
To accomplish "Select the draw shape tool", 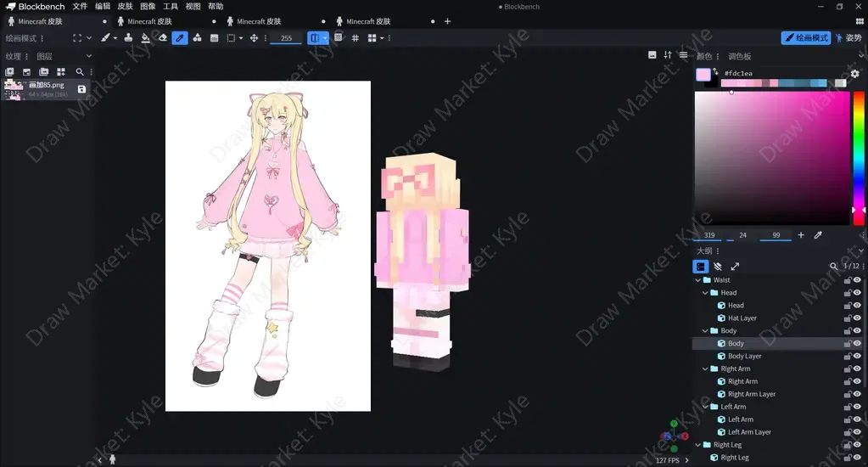I will (x=197, y=37).
